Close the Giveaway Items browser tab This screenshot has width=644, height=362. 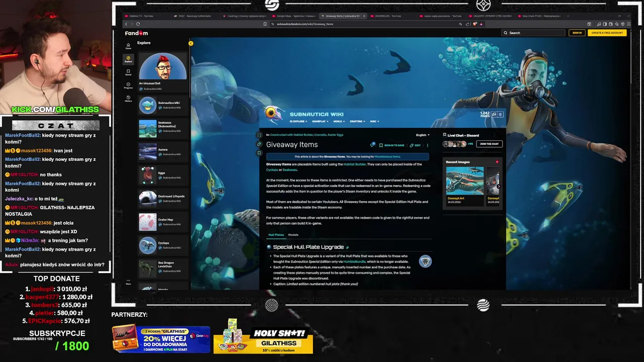pos(364,16)
